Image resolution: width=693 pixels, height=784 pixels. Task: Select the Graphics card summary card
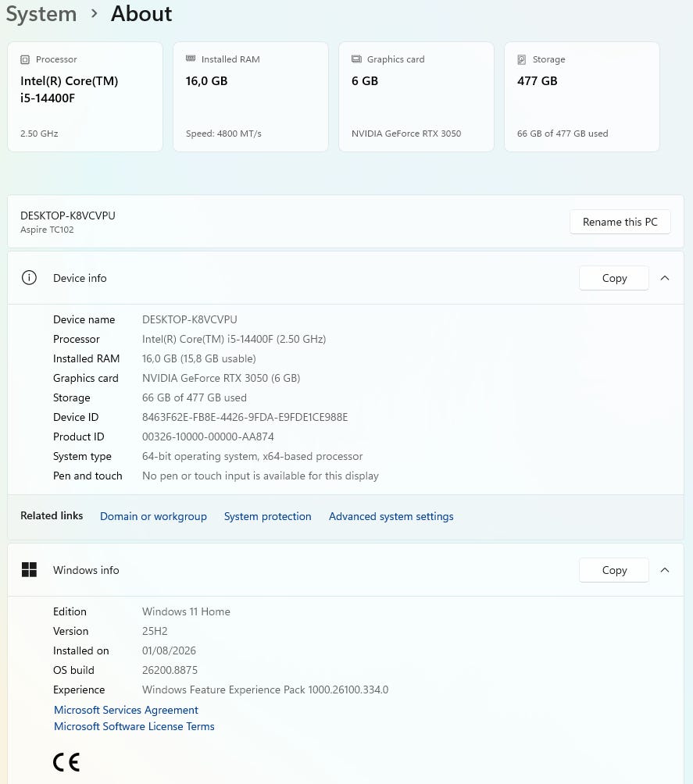pyautogui.click(x=416, y=97)
